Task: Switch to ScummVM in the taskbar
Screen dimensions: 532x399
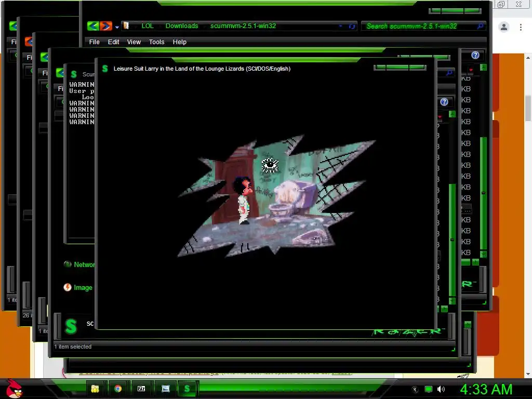Action: [187, 389]
